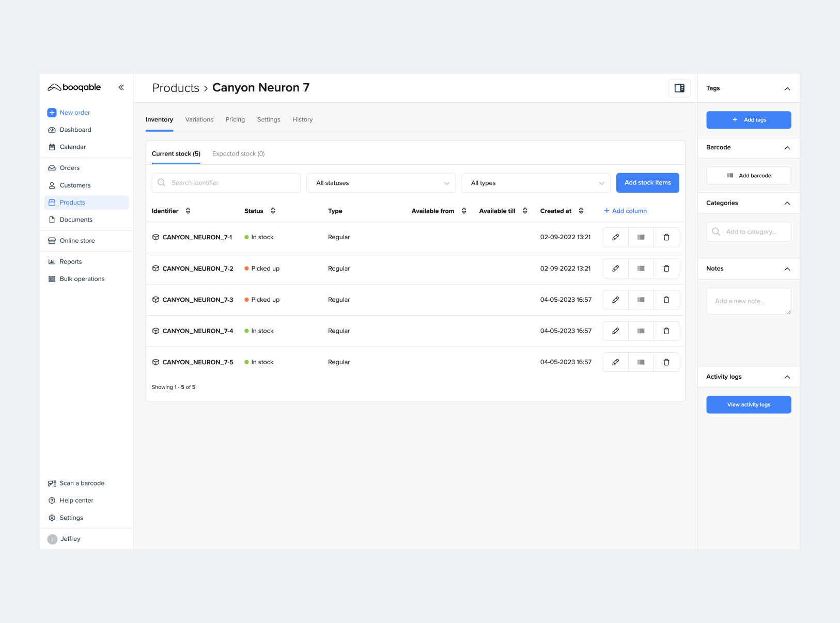Viewport: 840px width, 623px height.
Task: Delete CANYON_NEURON_7-5 using the trash icon
Action: point(666,362)
